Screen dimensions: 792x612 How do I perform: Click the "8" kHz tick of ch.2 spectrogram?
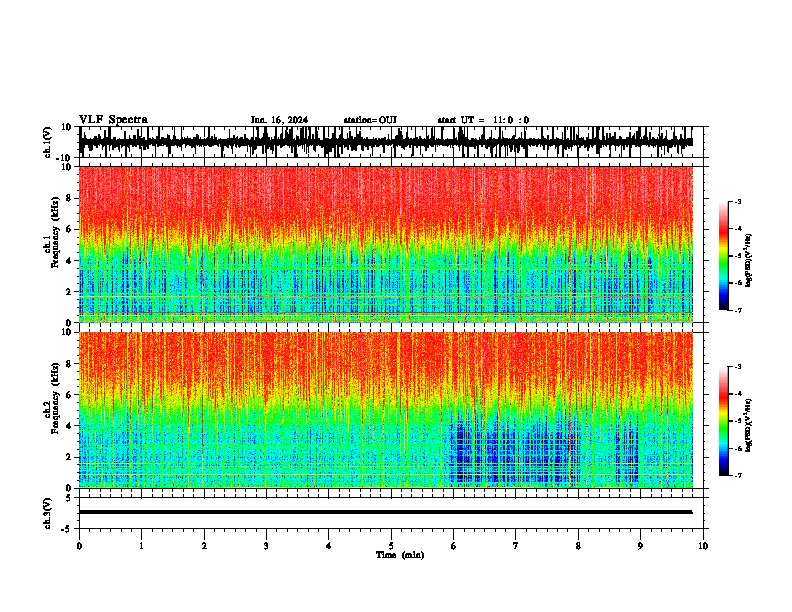coord(69,364)
